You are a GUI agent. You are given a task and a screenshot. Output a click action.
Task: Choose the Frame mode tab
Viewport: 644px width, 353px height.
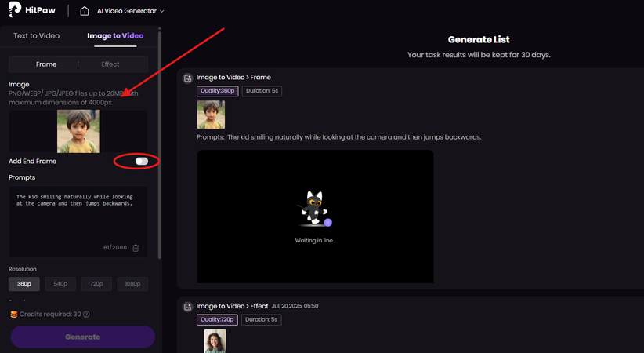click(46, 64)
